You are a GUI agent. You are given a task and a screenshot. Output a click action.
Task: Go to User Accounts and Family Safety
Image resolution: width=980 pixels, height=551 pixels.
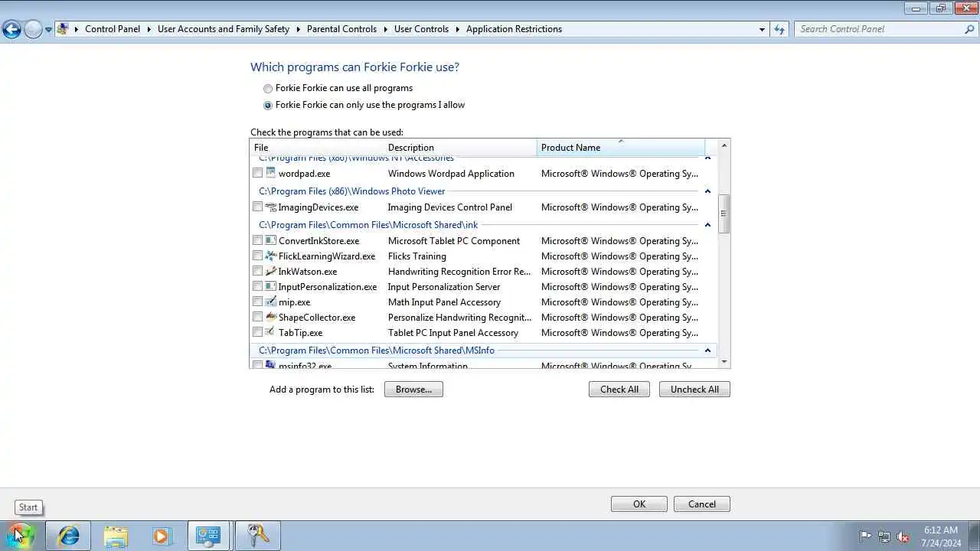point(224,29)
